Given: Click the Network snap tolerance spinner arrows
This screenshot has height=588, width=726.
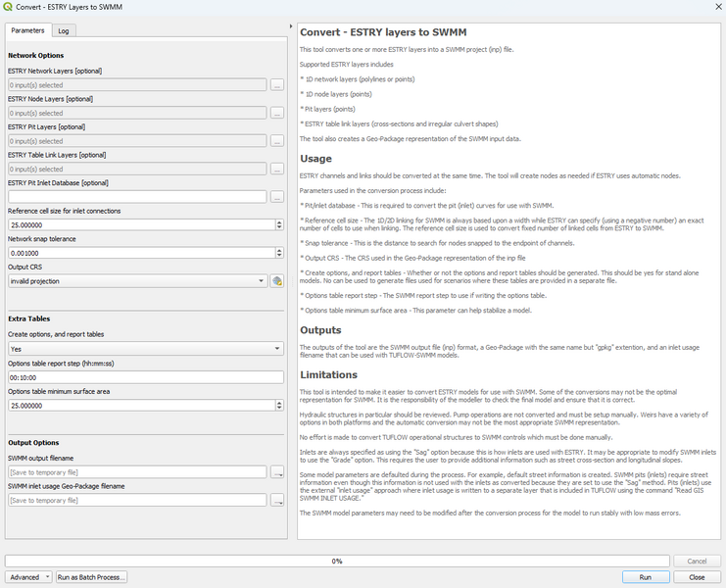Looking at the screenshot, I should pos(279,253).
